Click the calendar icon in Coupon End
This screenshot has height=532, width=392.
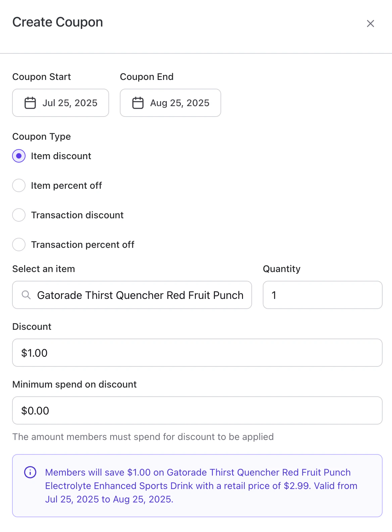tap(138, 103)
